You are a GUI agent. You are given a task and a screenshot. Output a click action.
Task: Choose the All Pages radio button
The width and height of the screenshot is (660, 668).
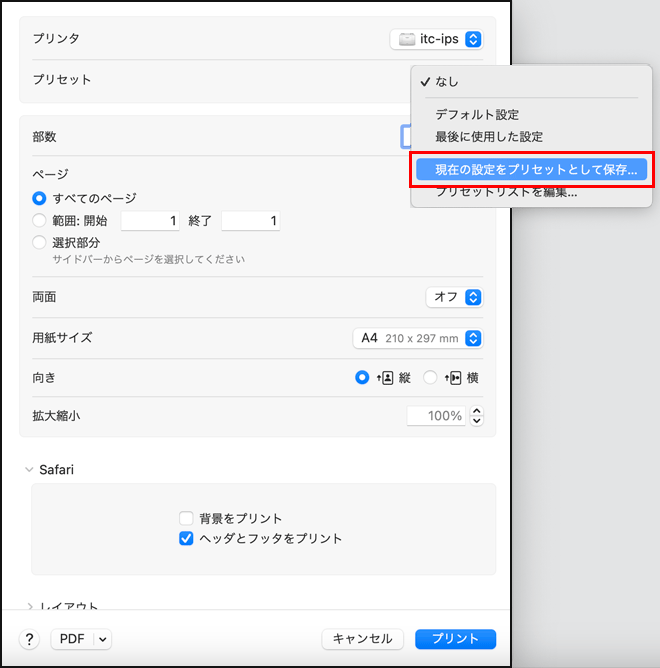click(x=40, y=198)
